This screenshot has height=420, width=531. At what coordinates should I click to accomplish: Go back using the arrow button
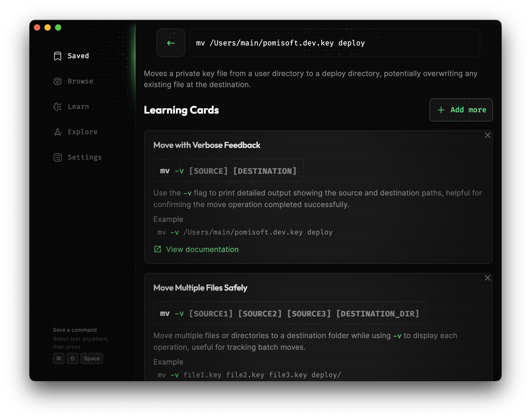pos(171,43)
